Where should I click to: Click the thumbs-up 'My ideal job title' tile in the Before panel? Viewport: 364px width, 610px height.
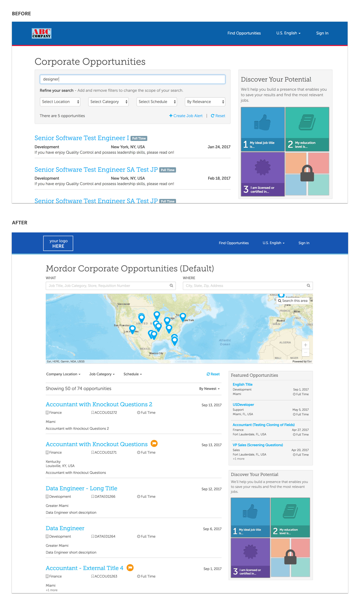pyautogui.click(x=263, y=129)
